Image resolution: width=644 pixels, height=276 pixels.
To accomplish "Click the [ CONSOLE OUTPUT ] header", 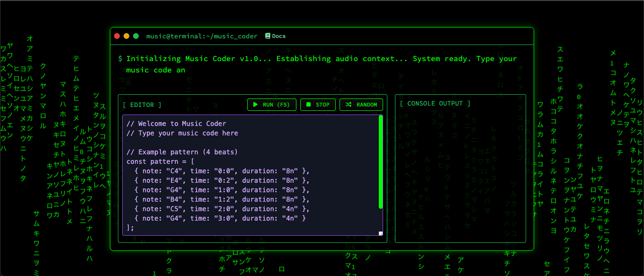I will tap(435, 104).
